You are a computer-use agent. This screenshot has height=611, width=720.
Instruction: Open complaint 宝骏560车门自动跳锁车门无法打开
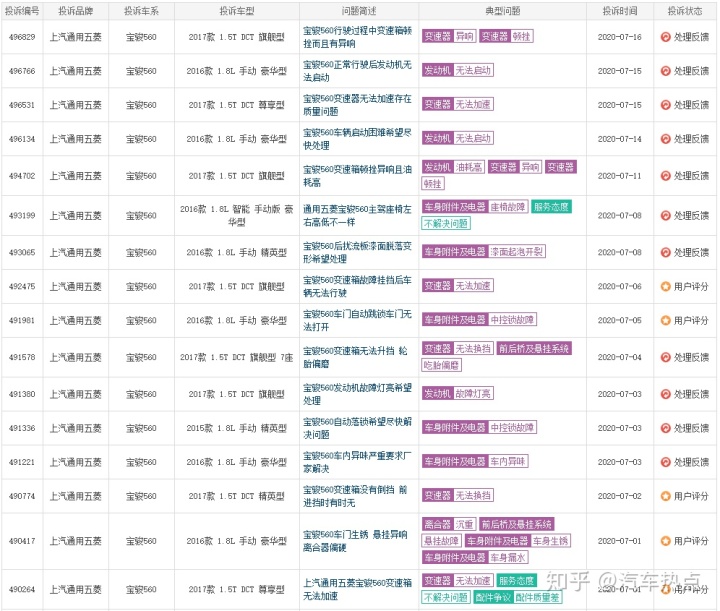[357, 320]
